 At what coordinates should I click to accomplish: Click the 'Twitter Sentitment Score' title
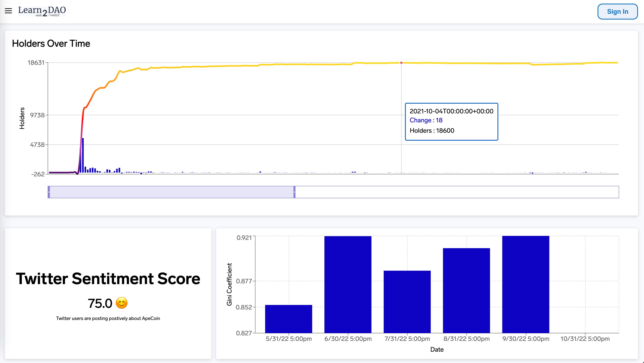coord(108,278)
